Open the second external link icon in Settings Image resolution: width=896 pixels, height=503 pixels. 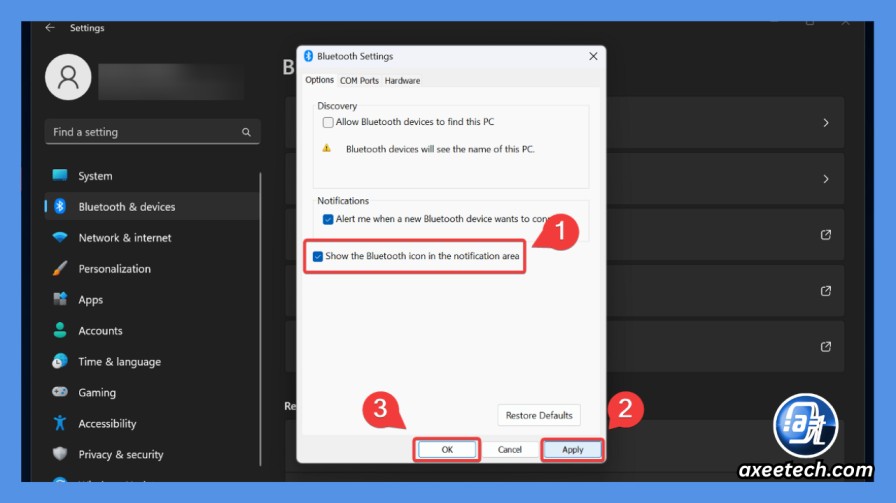tap(826, 291)
